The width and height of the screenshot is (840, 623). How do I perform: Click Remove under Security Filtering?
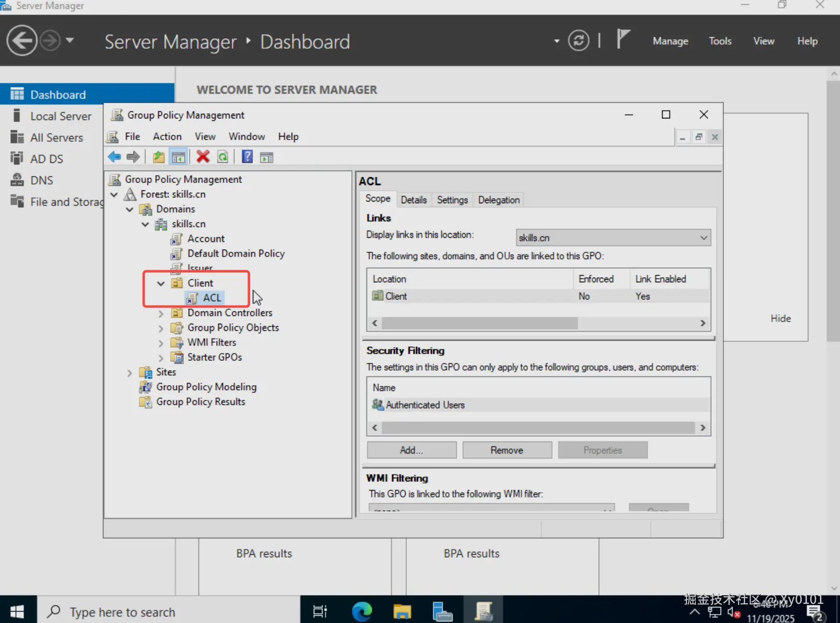507,450
